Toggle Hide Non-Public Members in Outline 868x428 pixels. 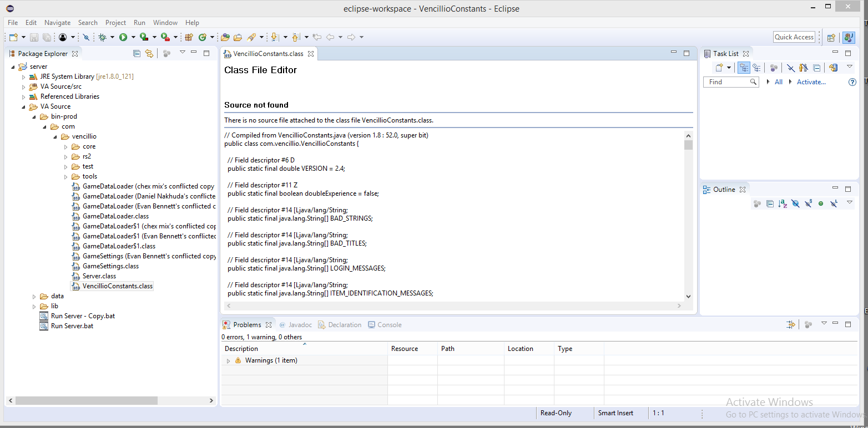pos(821,203)
